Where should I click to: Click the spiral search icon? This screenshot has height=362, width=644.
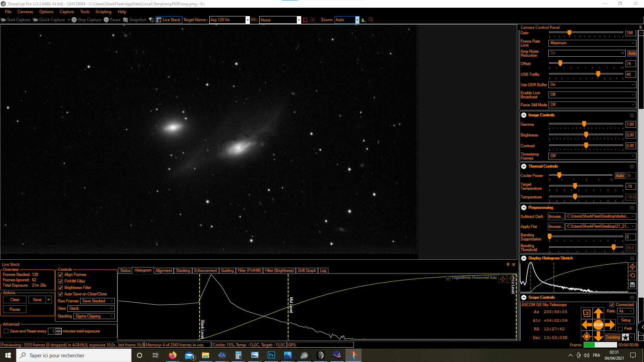587,313
